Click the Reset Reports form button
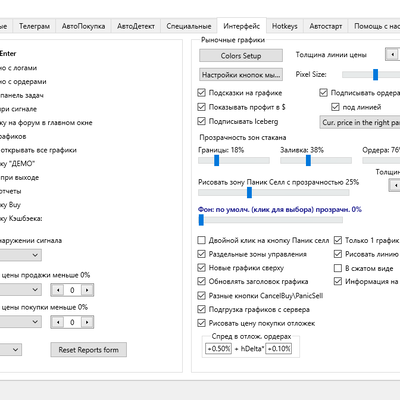 (x=89, y=350)
